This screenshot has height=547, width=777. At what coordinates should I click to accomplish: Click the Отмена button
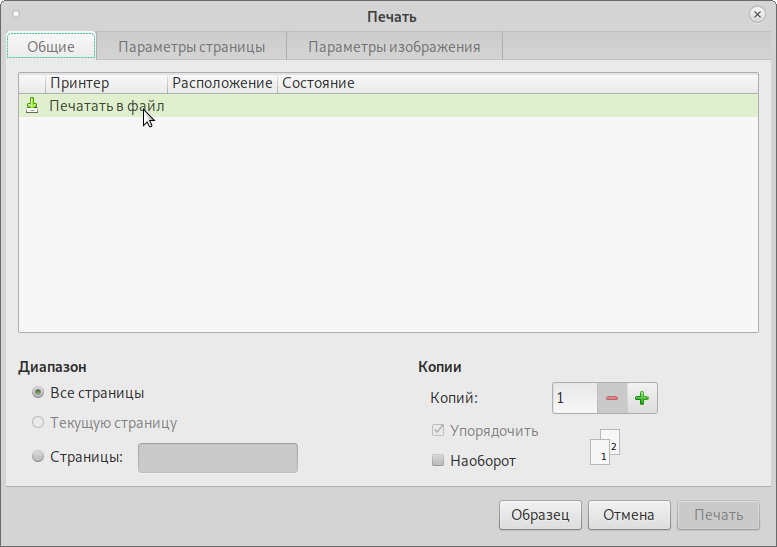(629, 515)
